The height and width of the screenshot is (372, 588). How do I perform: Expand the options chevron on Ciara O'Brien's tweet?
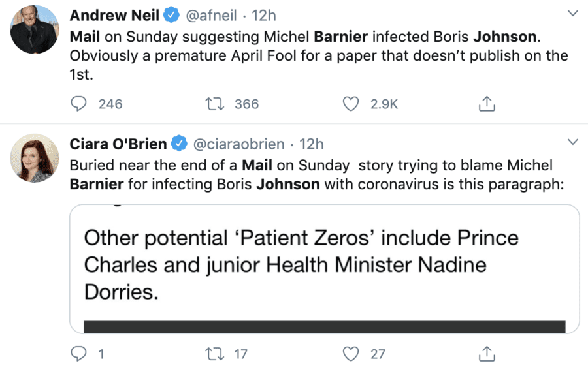click(x=572, y=142)
